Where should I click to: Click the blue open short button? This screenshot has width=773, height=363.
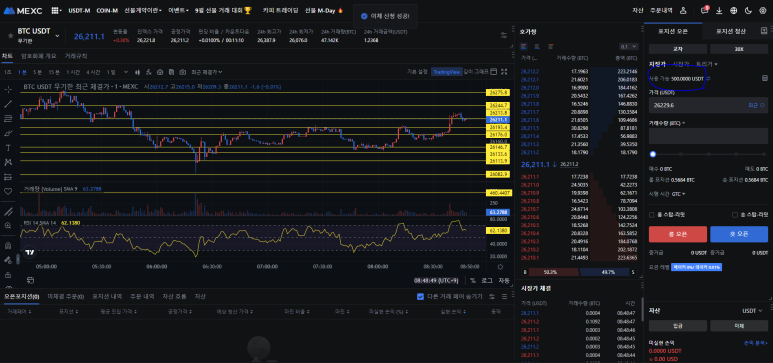(x=738, y=234)
